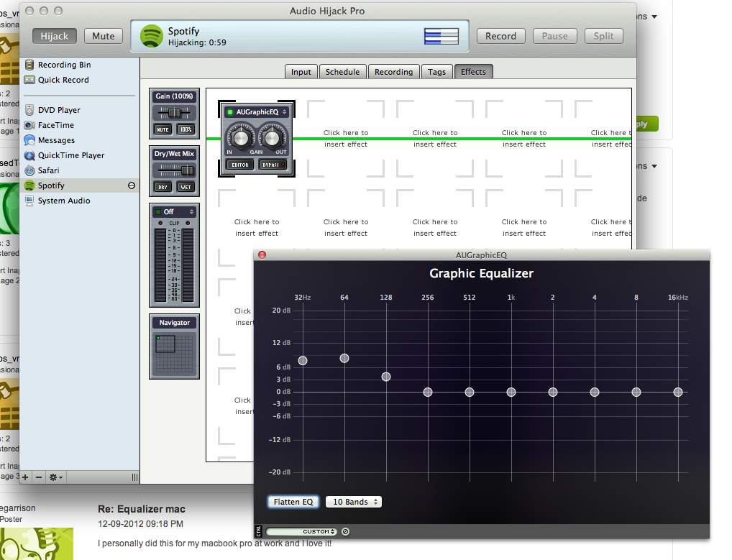The image size is (732, 560).
Task: Click the Safari compass icon
Action: [x=29, y=170]
